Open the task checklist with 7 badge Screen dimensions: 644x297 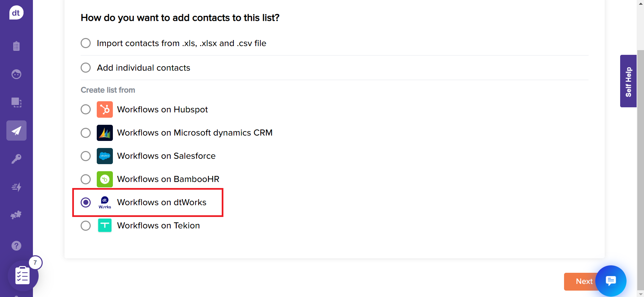click(x=22, y=275)
